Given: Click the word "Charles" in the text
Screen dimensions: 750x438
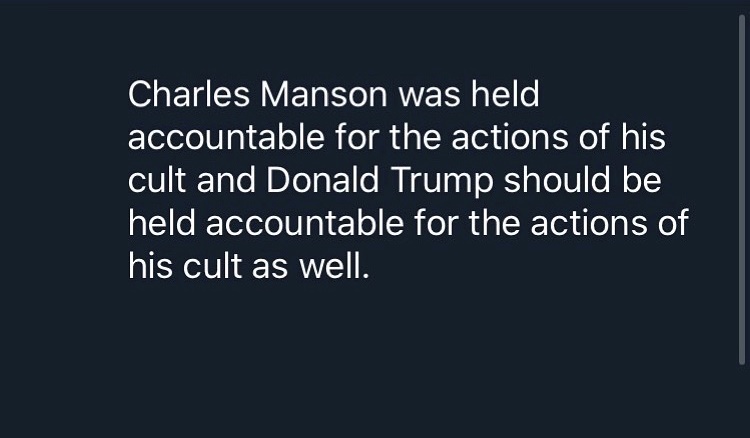Looking at the screenshot, I should pos(189,94).
